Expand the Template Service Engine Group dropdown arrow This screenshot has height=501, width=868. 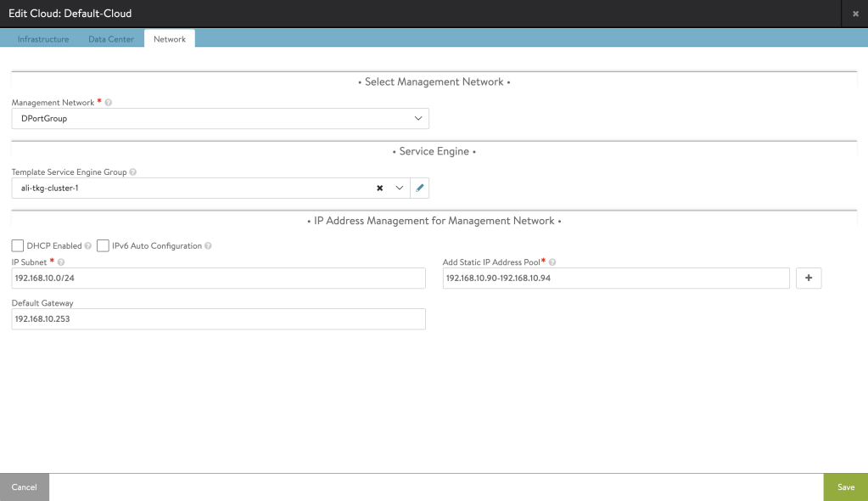tap(399, 188)
